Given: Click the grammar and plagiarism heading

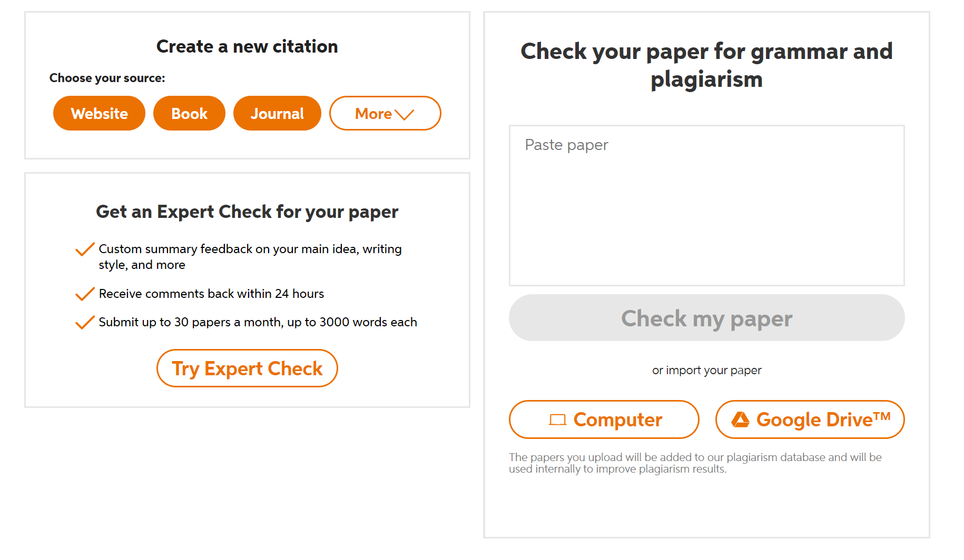Looking at the screenshot, I should pos(706,65).
